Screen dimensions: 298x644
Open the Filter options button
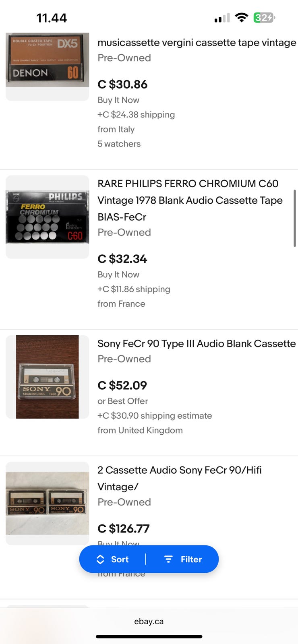183,559
